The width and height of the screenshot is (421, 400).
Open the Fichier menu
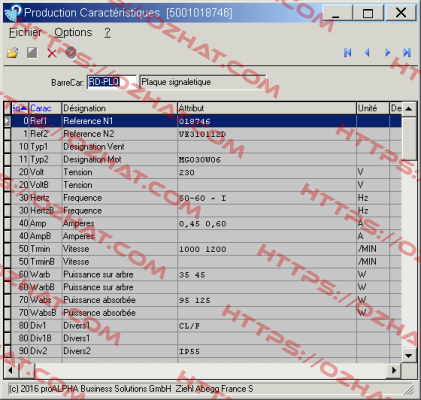coord(25,33)
